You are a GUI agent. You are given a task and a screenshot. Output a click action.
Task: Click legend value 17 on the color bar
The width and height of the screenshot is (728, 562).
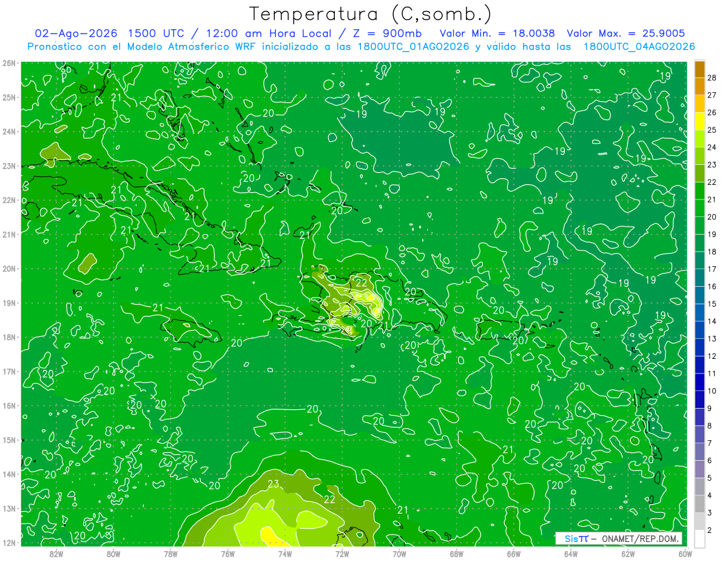(712, 269)
